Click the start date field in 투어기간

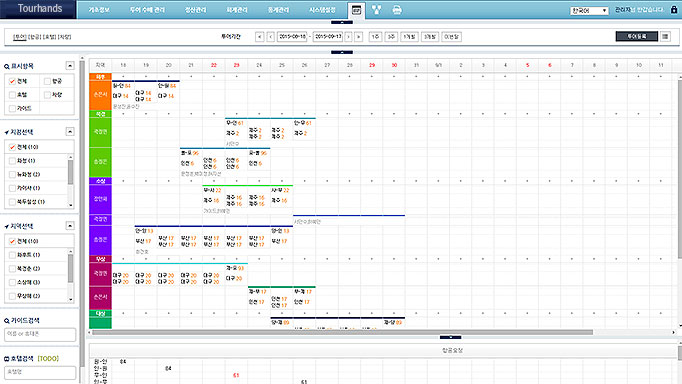pos(292,37)
